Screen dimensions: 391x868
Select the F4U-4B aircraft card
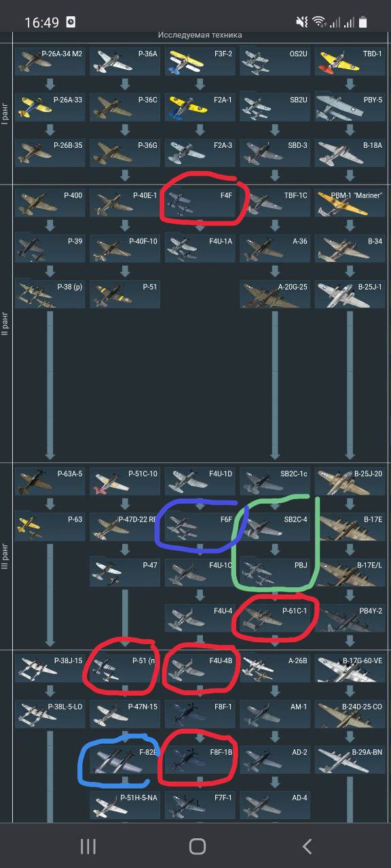200,667
